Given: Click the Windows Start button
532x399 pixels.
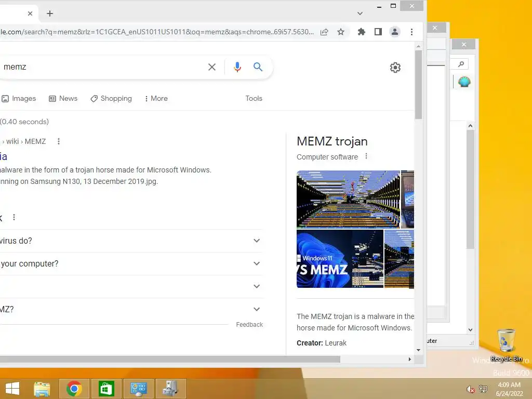Looking at the screenshot, I should tap(12, 389).
